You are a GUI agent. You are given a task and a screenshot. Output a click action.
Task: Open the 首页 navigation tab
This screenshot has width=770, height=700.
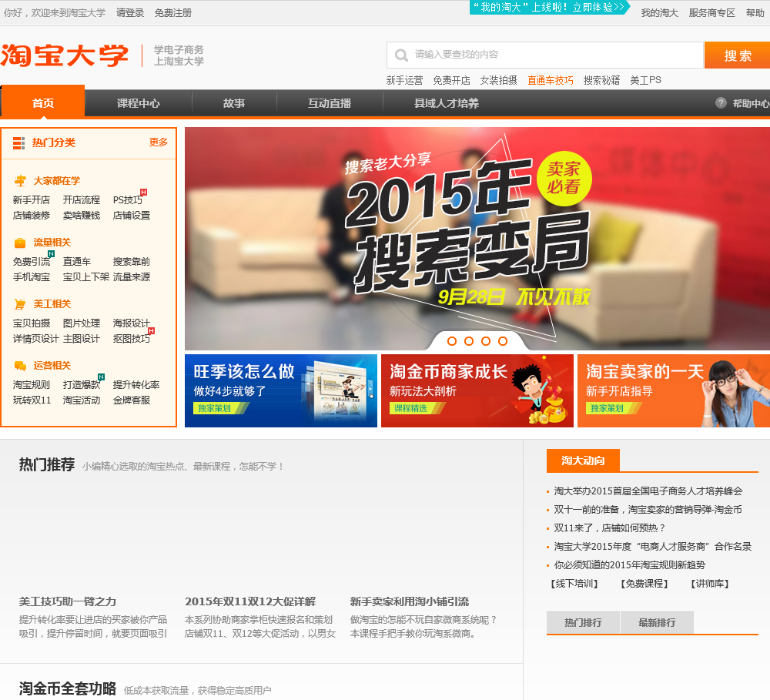[42, 102]
